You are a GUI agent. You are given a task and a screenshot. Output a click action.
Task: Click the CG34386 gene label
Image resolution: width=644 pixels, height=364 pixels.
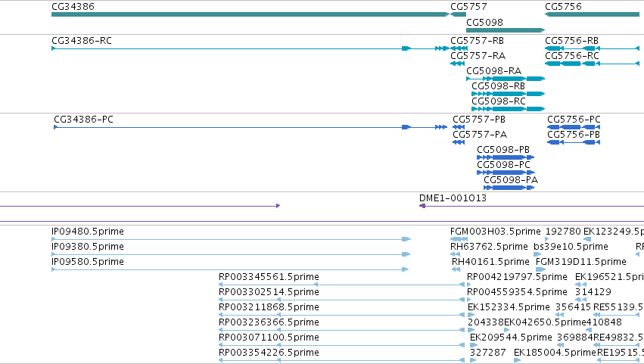[73, 7]
